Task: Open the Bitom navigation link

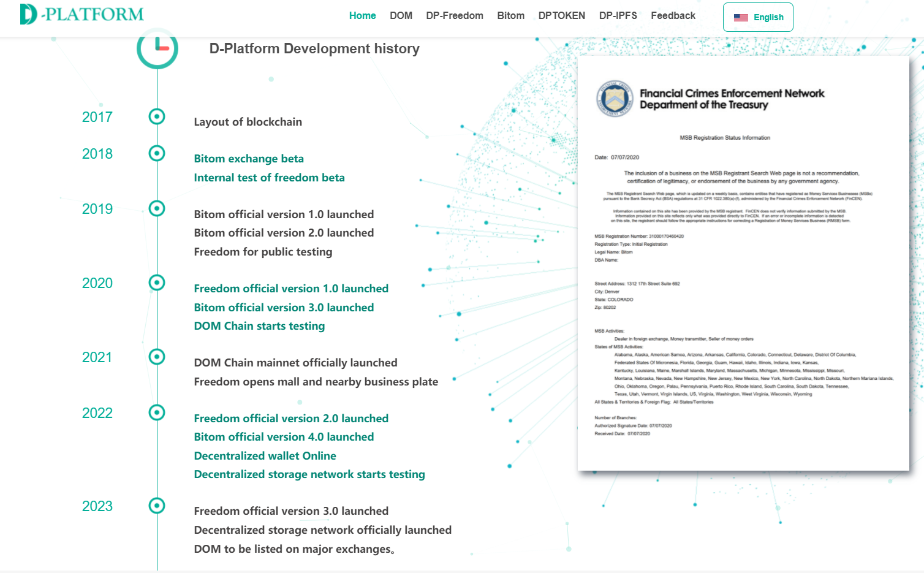Action: pyautogui.click(x=511, y=16)
